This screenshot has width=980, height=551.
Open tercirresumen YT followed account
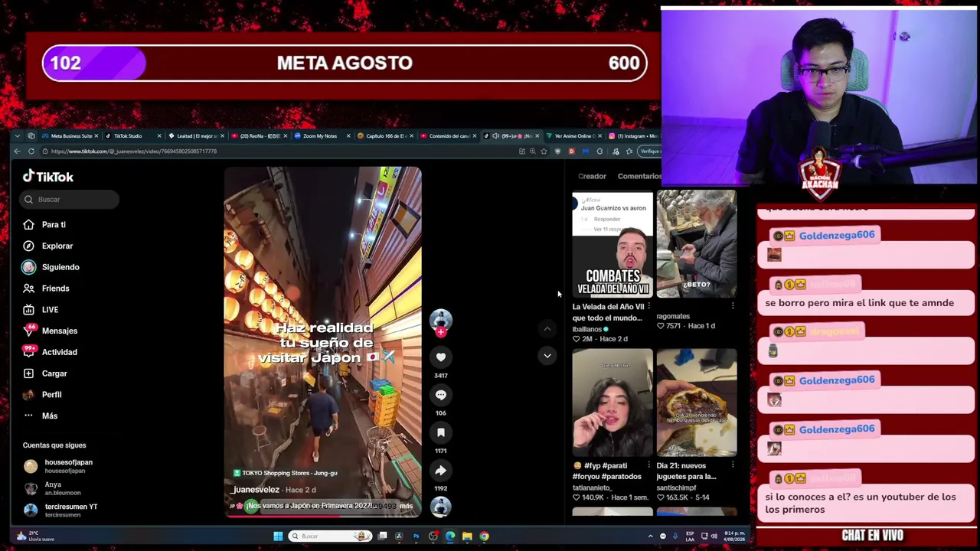60,510
